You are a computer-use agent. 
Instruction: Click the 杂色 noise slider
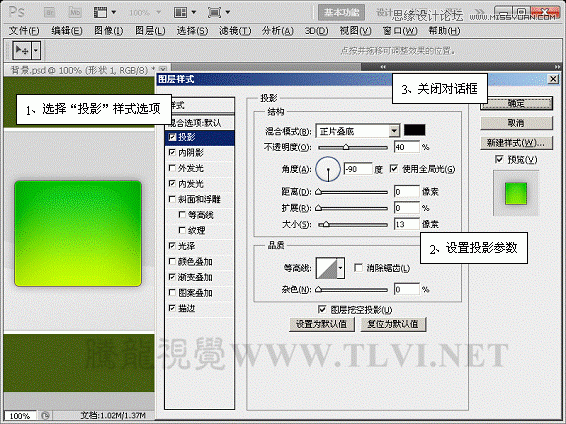click(353, 289)
